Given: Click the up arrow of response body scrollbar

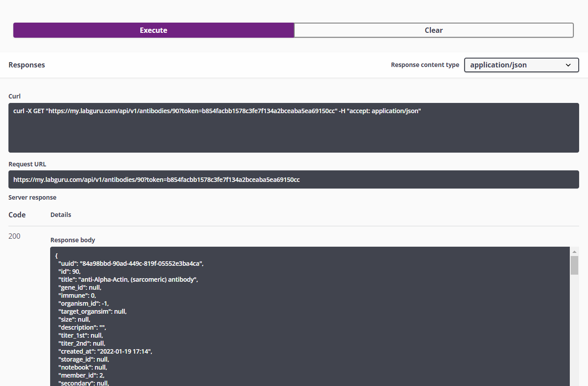Looking at the screenshot, I should pyautogui.click(x=574, y=252).
